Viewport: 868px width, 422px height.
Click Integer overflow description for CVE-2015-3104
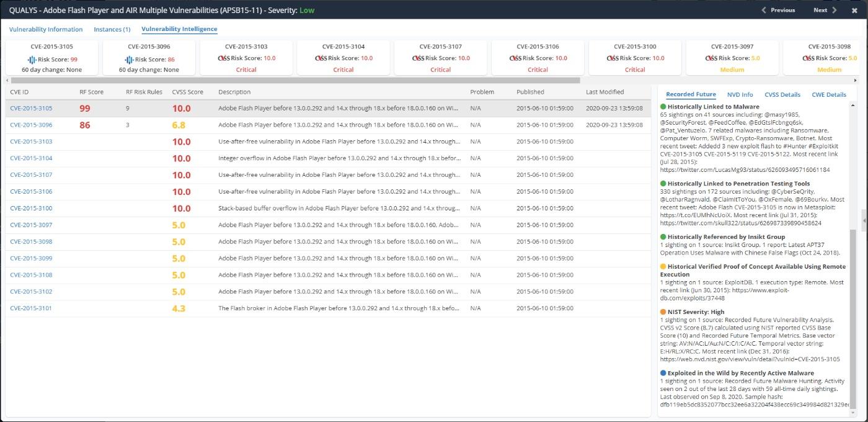coord(339,158)
